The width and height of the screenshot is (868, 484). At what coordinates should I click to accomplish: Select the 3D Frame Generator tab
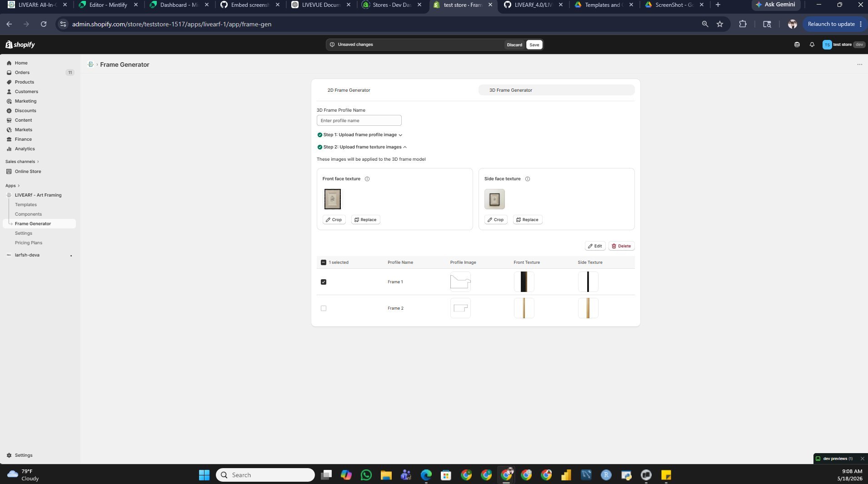click(556, 90)
